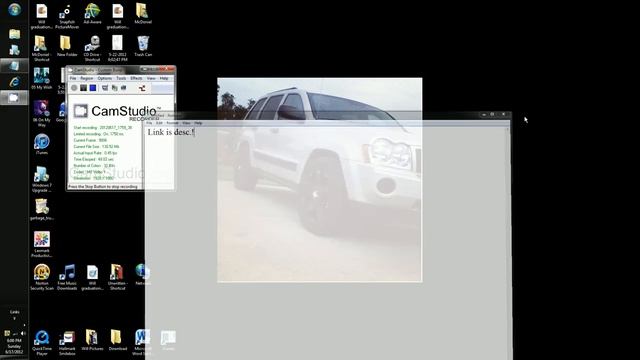
Task: Open the File menu in CamStudio
Action: pyautogui.click(x=73, y=78)
